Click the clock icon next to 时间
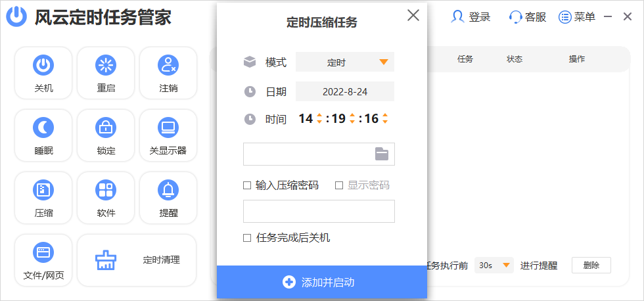 (250, 119)
